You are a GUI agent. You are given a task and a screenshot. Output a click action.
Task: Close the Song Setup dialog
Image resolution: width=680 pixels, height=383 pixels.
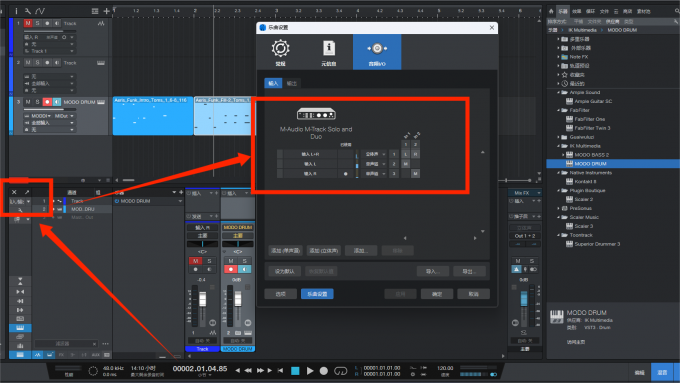[491, 27]
